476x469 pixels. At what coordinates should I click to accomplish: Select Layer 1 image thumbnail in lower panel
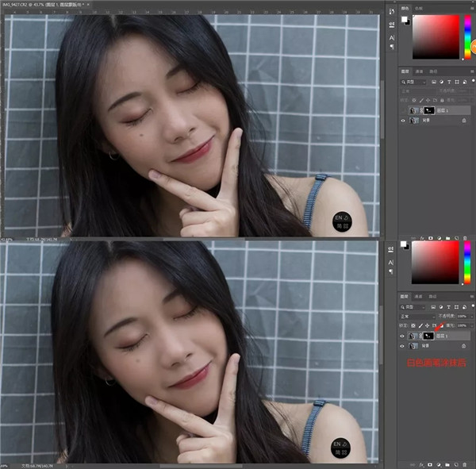coord(413,336)
